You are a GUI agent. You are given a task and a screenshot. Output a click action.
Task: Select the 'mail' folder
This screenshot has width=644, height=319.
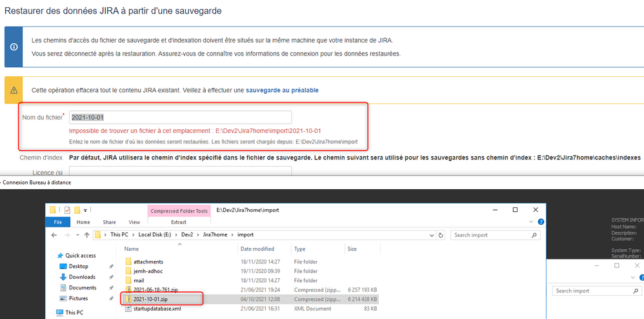(139, 280)
